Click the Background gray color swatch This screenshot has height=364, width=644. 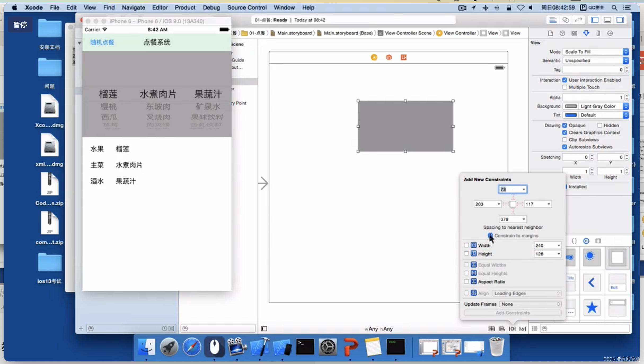tap(571, 106)
